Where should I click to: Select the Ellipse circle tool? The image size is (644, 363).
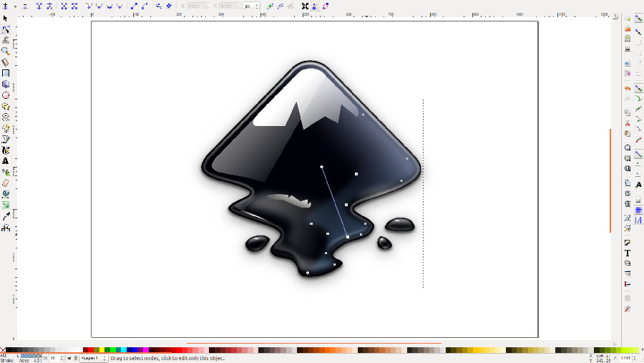[5, 95]
